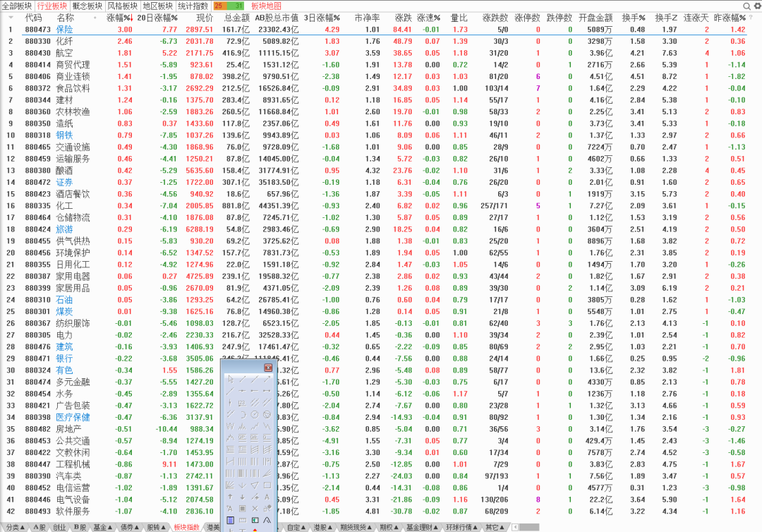Select the A股 bottom tab
This screenshot has width=762, height=532.
click(x=40, y=527)
